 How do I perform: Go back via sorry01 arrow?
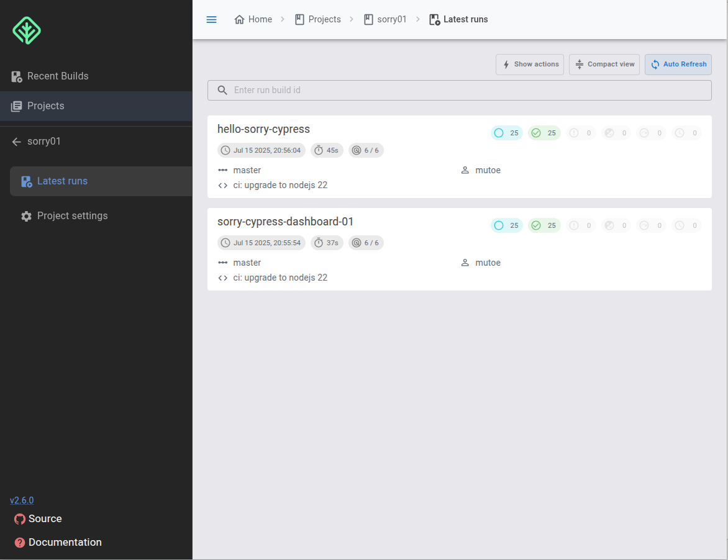(x=17, y=142)
